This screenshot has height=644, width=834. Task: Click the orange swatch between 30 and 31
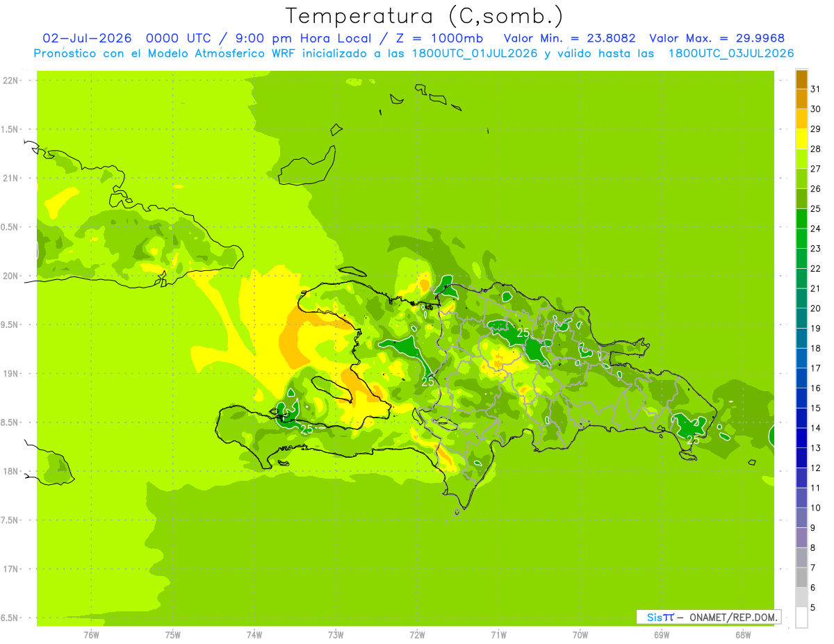801,99
